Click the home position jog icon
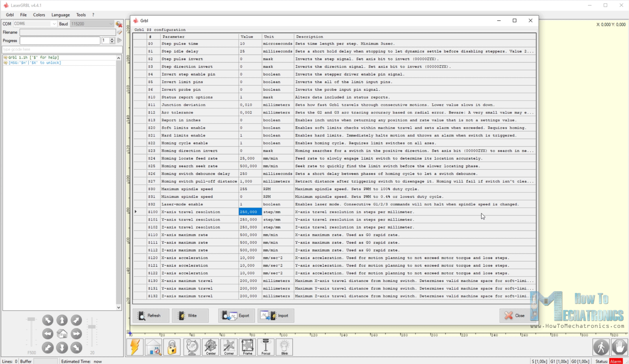629x364 pixels. coord(62,333)
